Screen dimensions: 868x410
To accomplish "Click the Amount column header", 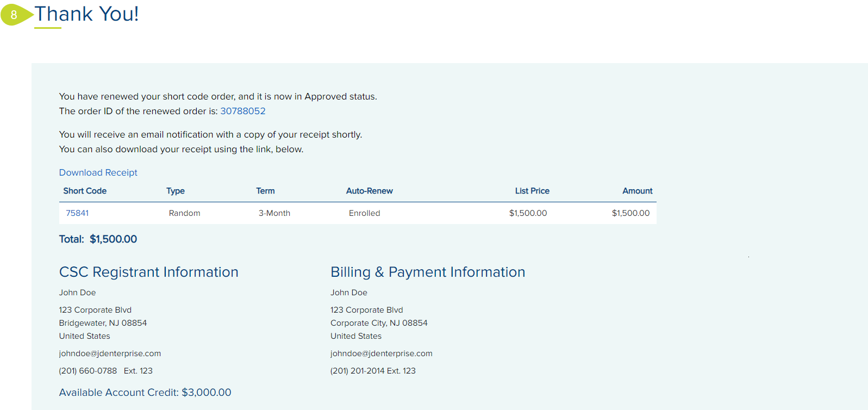I will pyautogui.click(x=637, y=191).
